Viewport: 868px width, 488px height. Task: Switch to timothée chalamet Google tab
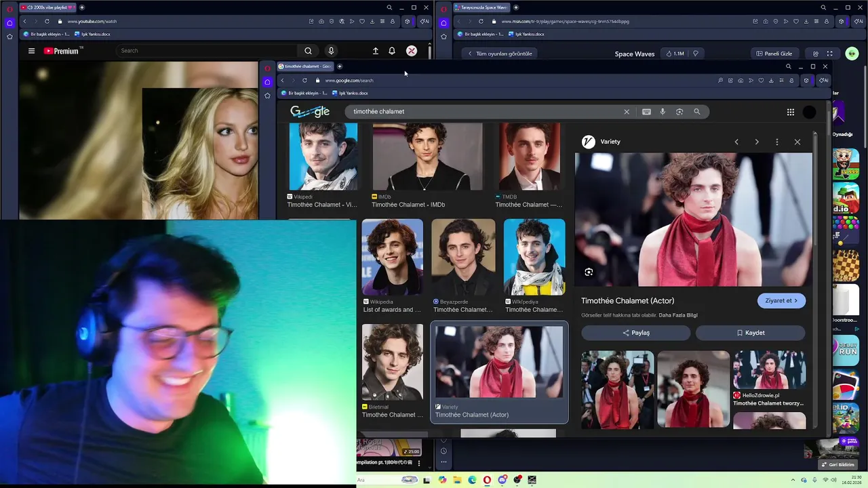[304, 66]
